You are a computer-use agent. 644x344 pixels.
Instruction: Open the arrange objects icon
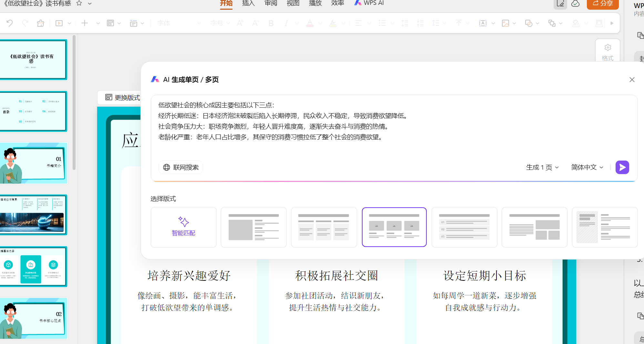click(x=552, y=23)
